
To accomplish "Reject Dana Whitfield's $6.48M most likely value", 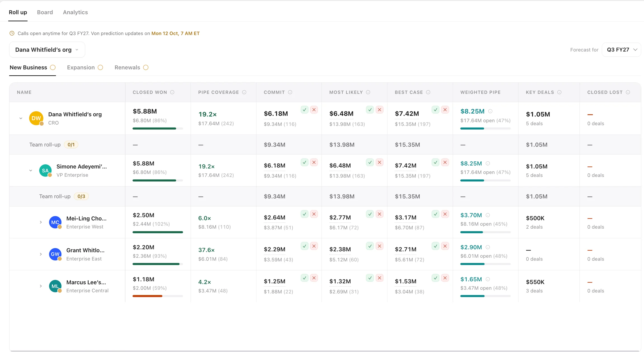I will pyautogui.click(x=379, y=110).
